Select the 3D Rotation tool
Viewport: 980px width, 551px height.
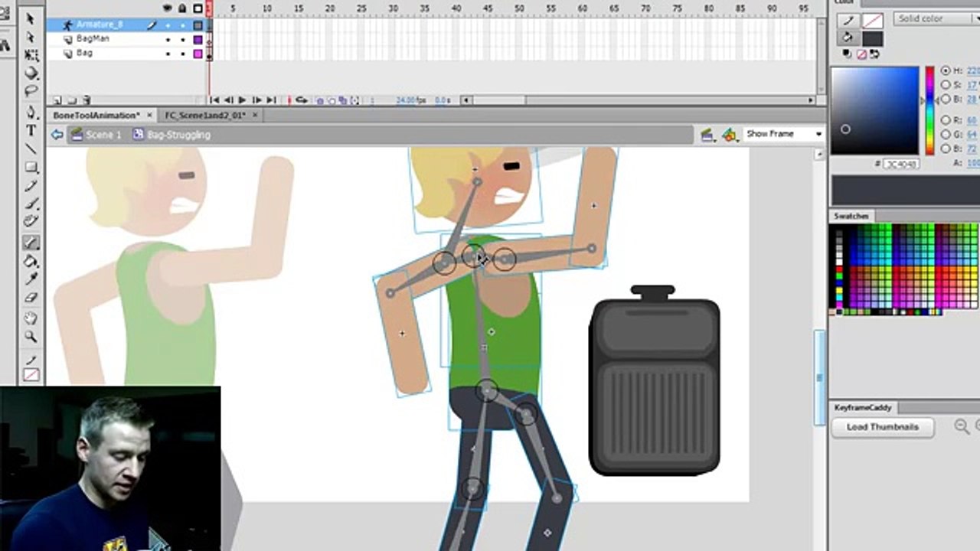tap(31, 73)
